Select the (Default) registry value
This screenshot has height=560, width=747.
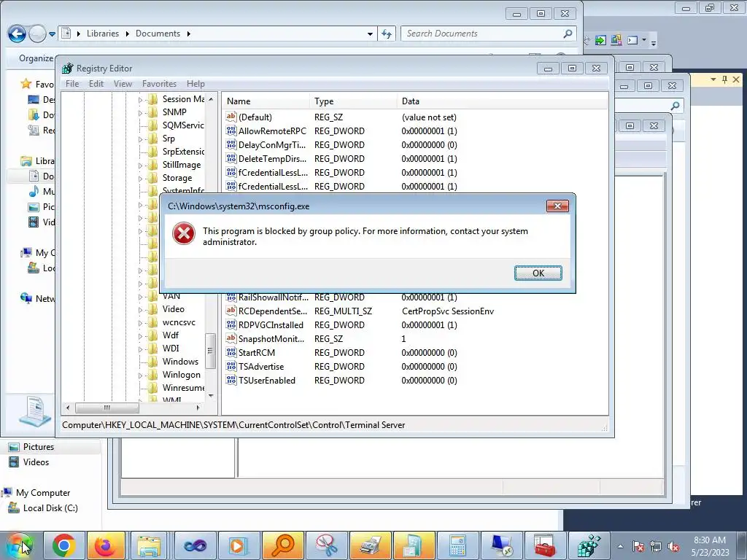pos(255,117)
